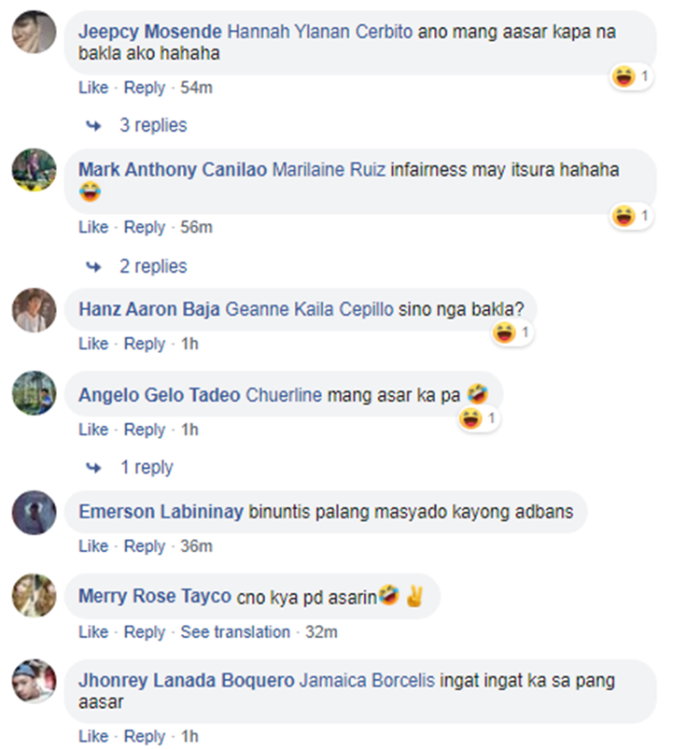Open Merry Rose Tayco's profile photo
Screen dimensions: 700x750
tap(34, 596)
